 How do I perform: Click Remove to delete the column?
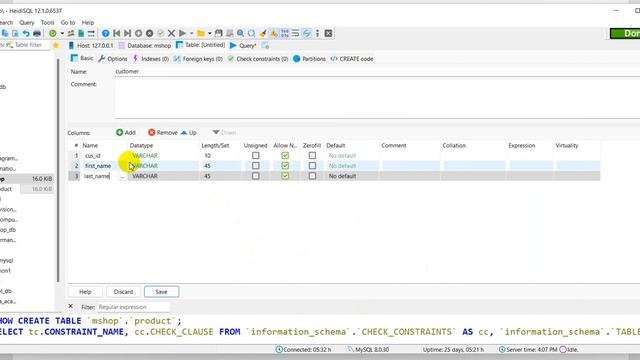pos(162,133)
